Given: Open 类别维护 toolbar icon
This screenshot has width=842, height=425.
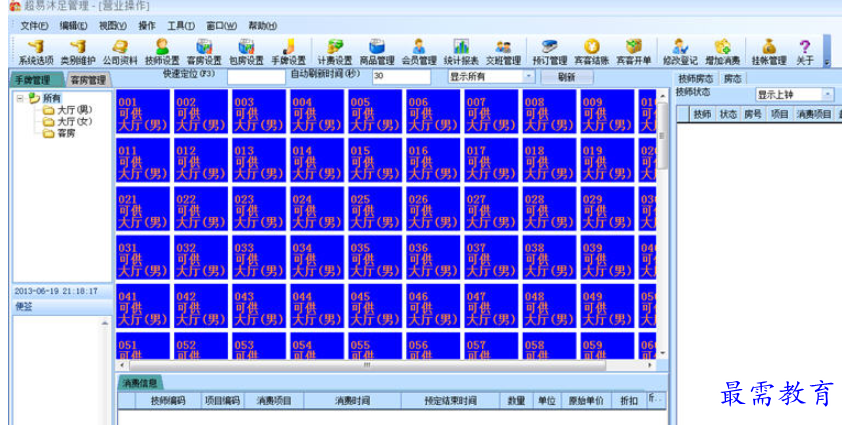Looking at the screenshot, I should 78,53.
